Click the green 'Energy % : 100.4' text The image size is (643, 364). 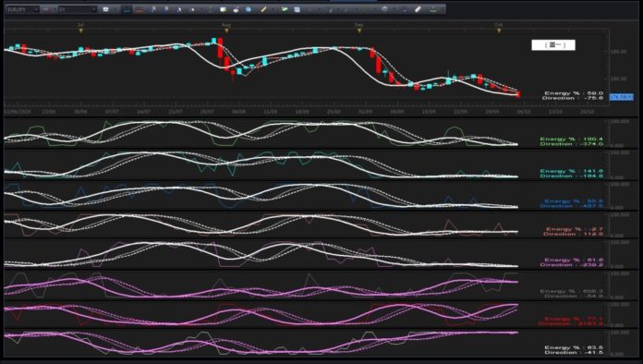[572, 139]
